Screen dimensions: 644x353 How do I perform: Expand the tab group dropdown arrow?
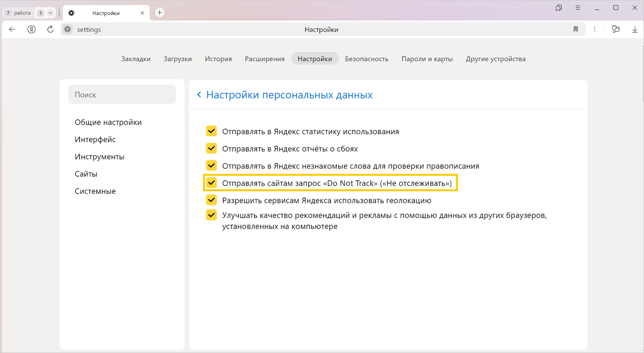pos(50,13)
